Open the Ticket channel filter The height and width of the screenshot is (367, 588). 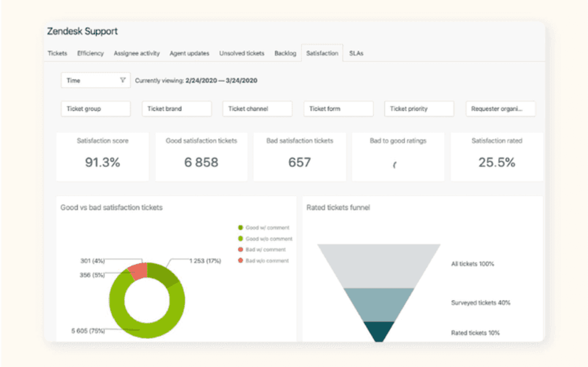pyautogui.click(x=257, y=109)
